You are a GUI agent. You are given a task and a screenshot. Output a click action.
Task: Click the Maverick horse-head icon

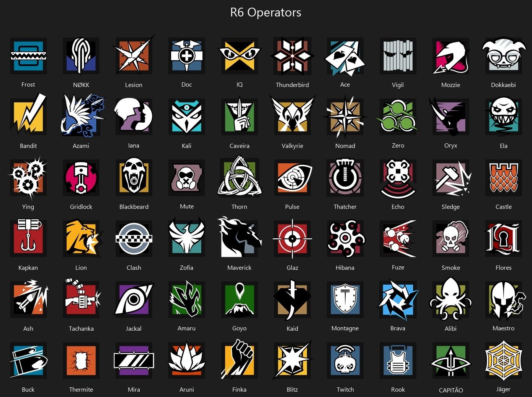click(x=240, y=238)
